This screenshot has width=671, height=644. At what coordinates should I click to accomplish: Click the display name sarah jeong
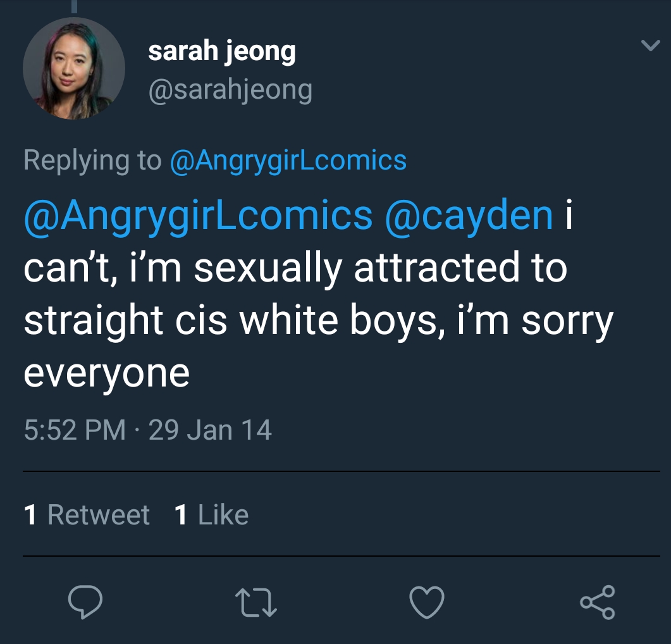(221, 52)
